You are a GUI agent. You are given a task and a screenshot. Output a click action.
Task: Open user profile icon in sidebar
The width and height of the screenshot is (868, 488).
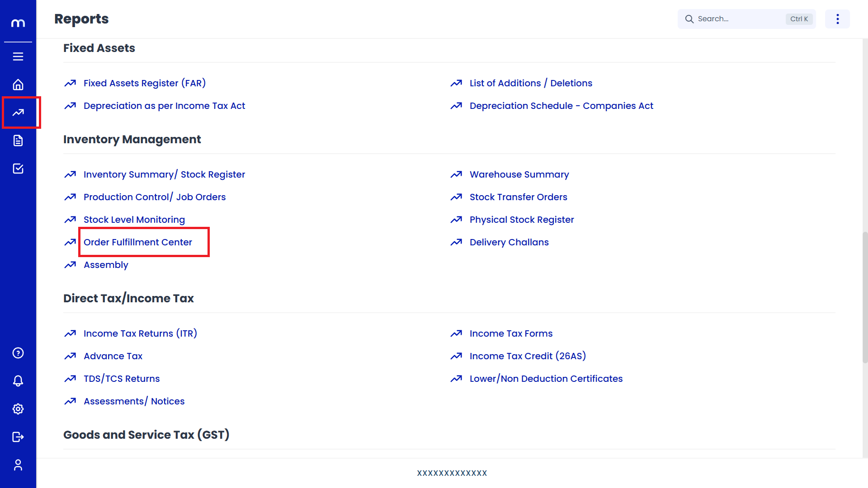18,465
